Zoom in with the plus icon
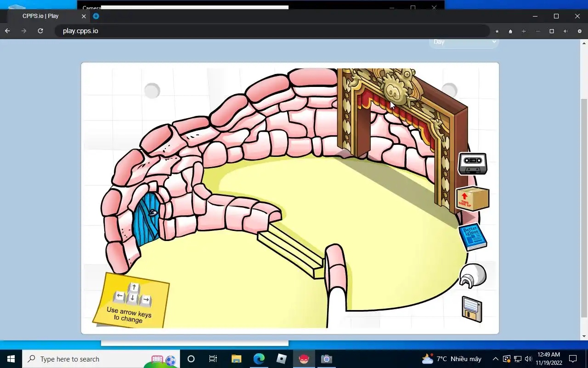Screen dimensions: 588x368 [x=524, y=31]
